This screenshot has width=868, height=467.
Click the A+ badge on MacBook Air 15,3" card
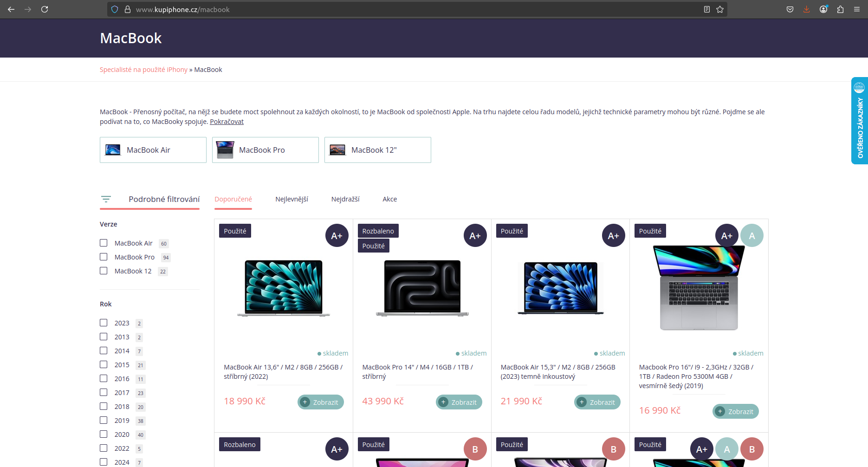pos(614,236)
